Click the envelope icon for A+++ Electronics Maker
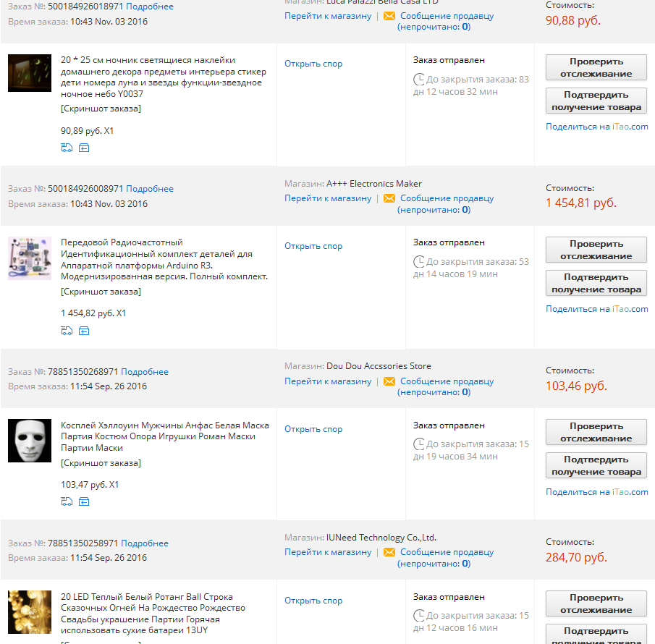The height and width of the screenshot is (644, 655). click(389, 198)
